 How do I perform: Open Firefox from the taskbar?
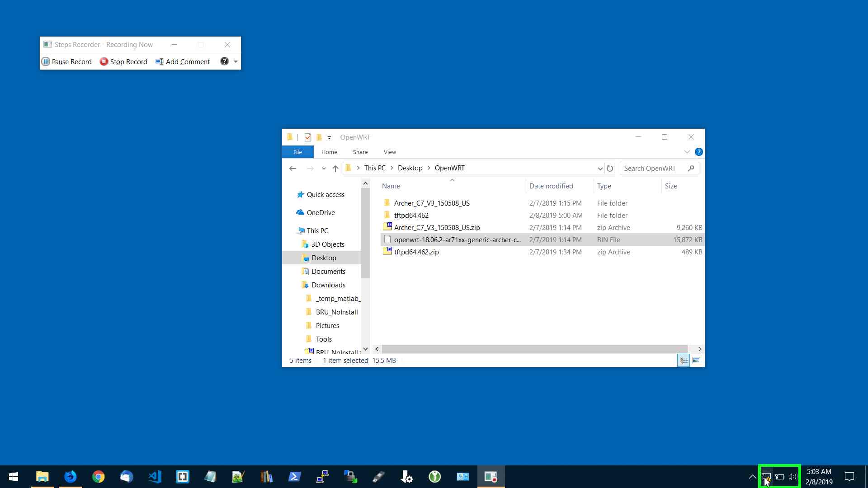click(71, 477)
